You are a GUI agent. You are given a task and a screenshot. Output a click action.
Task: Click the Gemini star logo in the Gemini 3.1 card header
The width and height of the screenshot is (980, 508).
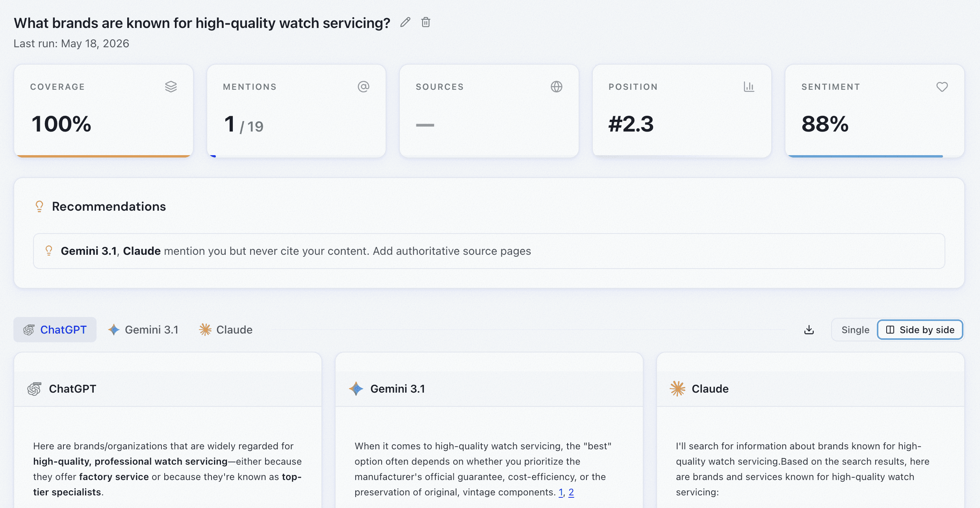(x=356, y=389)
